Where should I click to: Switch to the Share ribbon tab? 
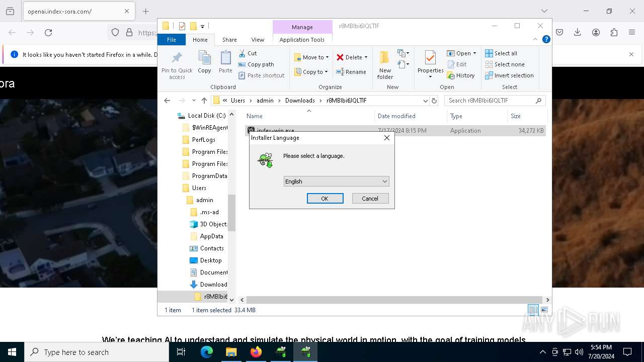[x=229, y=40]
